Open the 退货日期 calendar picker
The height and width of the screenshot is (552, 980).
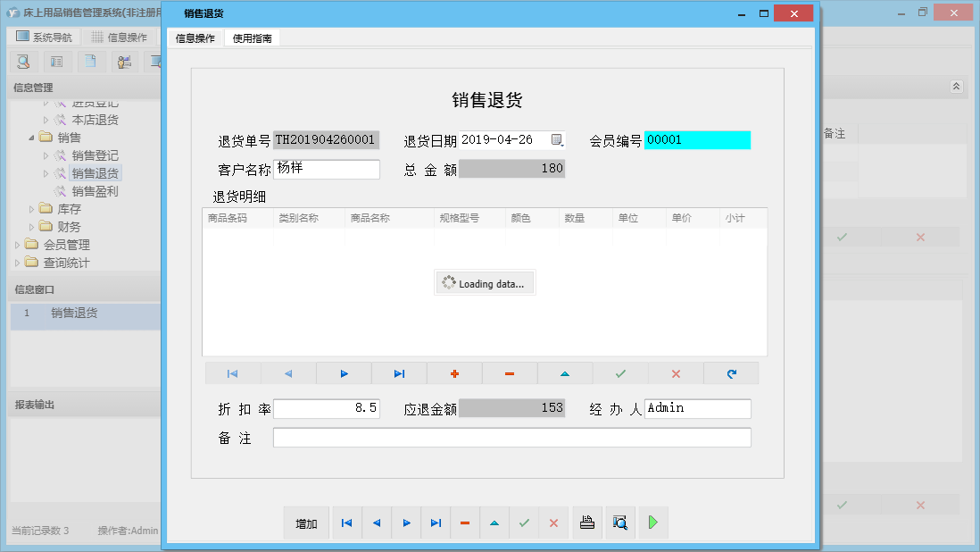pyautogui.click(x=558, y=140)
